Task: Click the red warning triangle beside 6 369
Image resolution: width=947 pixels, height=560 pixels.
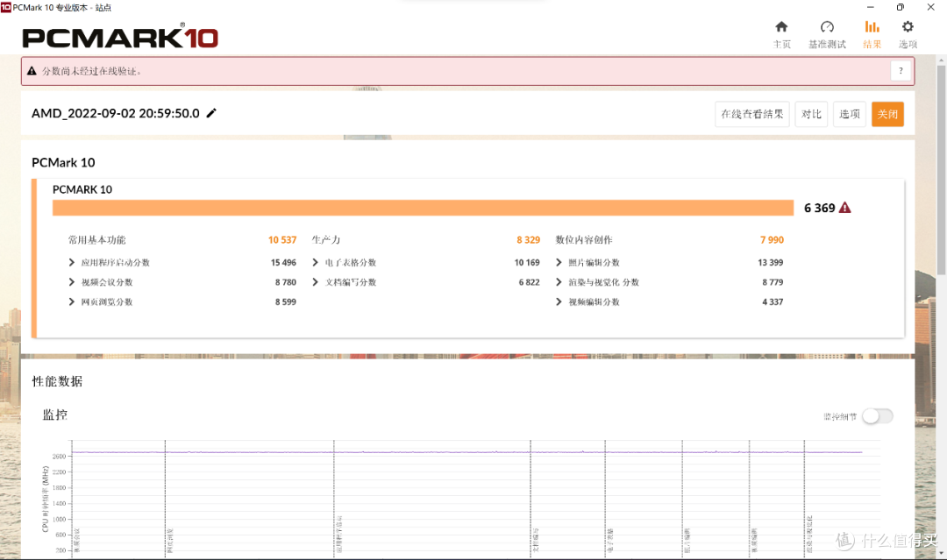Action: click(x=845, y=208)
